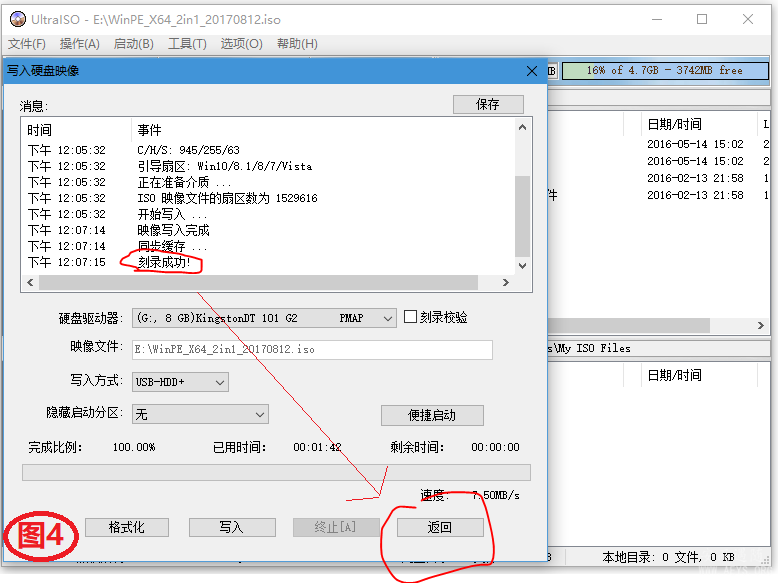Click message list scroll right arrow
The image size is (778, 583).
506,282
